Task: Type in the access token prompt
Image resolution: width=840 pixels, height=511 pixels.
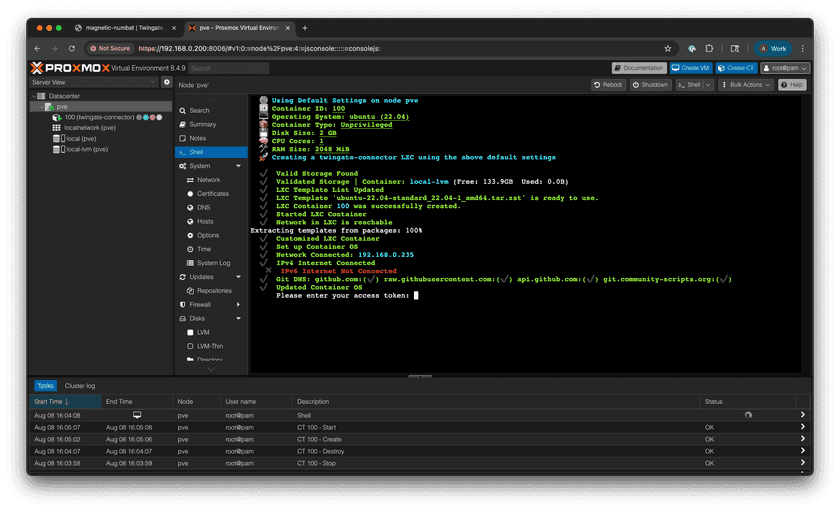Action: click(x=416, y=296)
